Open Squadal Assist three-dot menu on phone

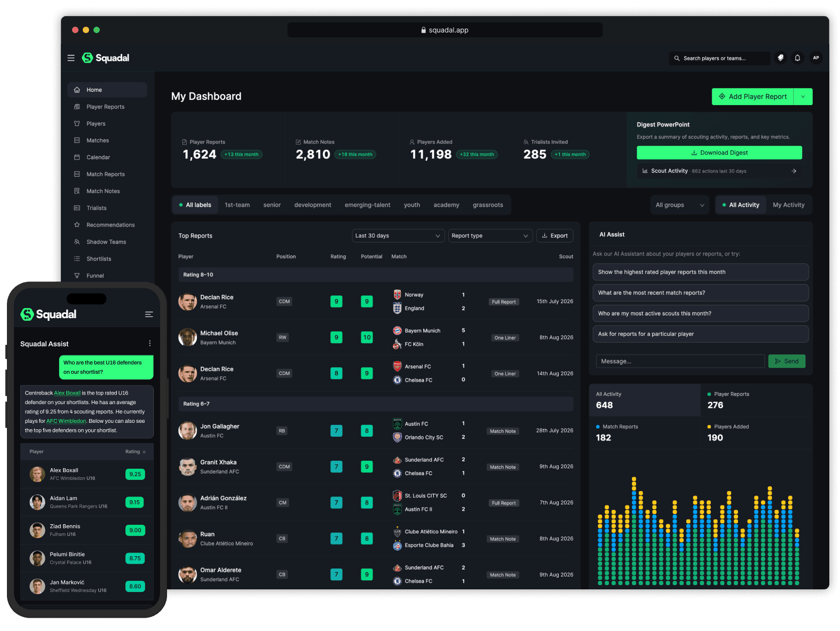pos(150,344)
